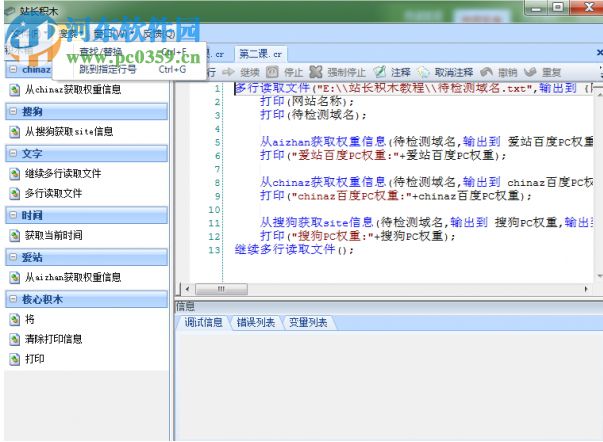Switch to 第二课.cr tab
The image size is (603, 442).
coord(260,54)
